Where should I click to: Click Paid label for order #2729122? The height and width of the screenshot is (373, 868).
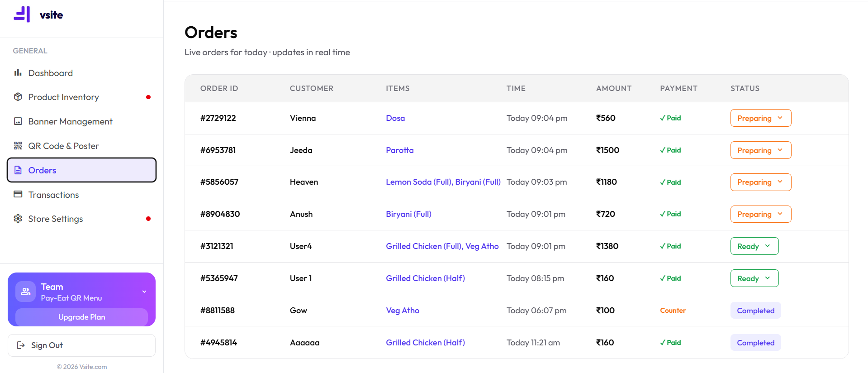[x=670, y=118]
